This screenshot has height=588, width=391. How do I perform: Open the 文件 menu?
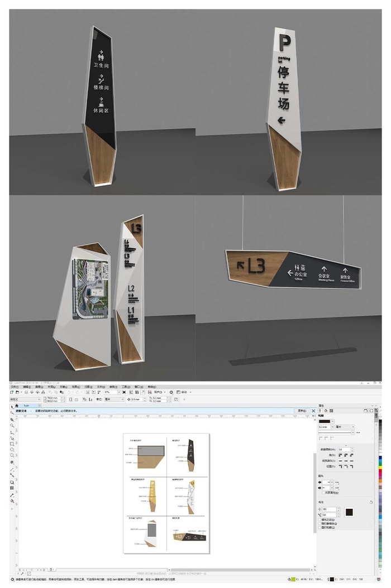15,387
